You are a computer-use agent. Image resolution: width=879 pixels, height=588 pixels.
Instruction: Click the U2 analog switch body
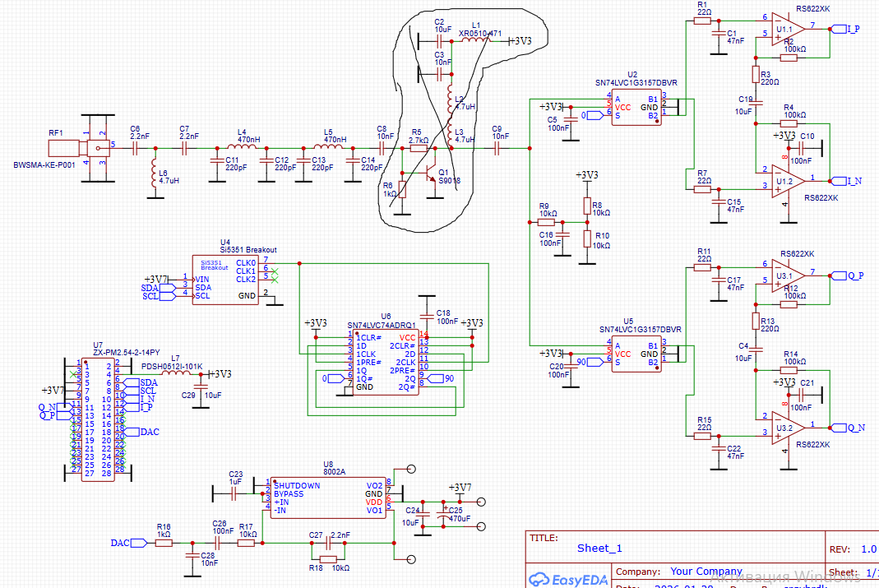pos(636,107)
